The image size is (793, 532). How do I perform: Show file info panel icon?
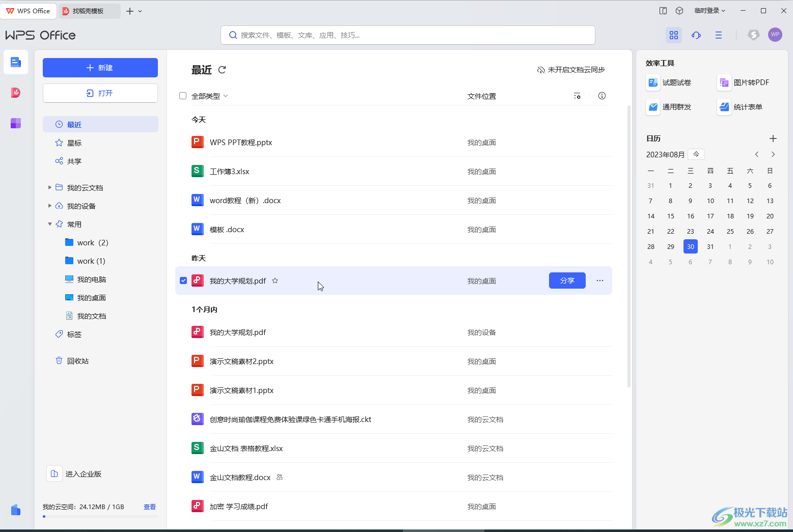tap(602, 96)
